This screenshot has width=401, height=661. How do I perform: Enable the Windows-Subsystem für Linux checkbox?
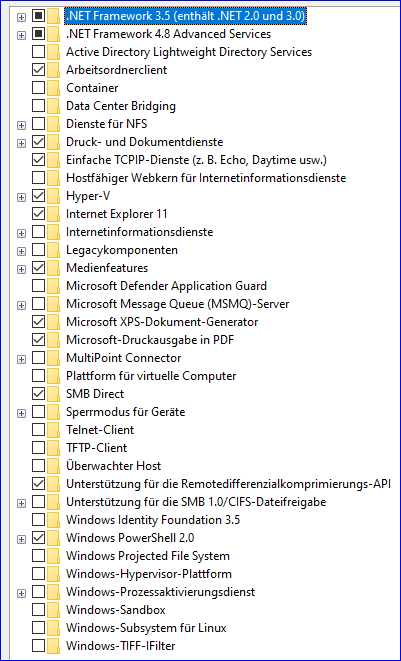tap(38, 628)
